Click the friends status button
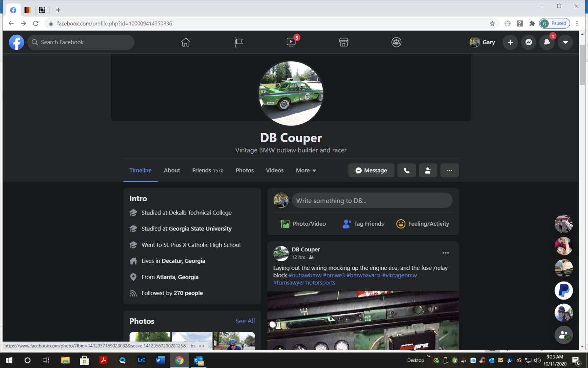The image size is (588, 368). (428, 170)
